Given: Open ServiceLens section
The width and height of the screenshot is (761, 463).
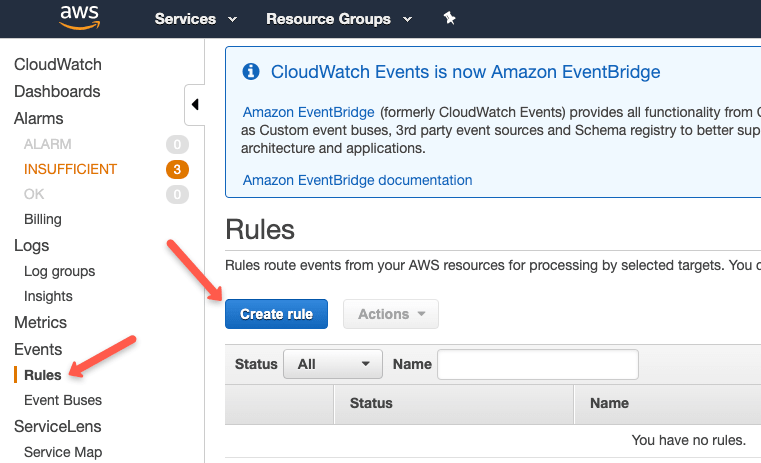Looking at the screenshot, I should tap(58, 426).
